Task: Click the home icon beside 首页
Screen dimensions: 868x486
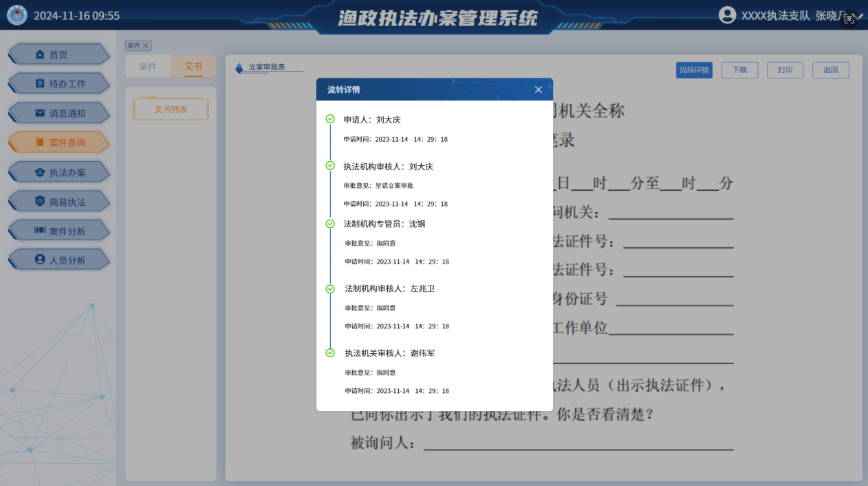Action: click(x=39, y=54)
